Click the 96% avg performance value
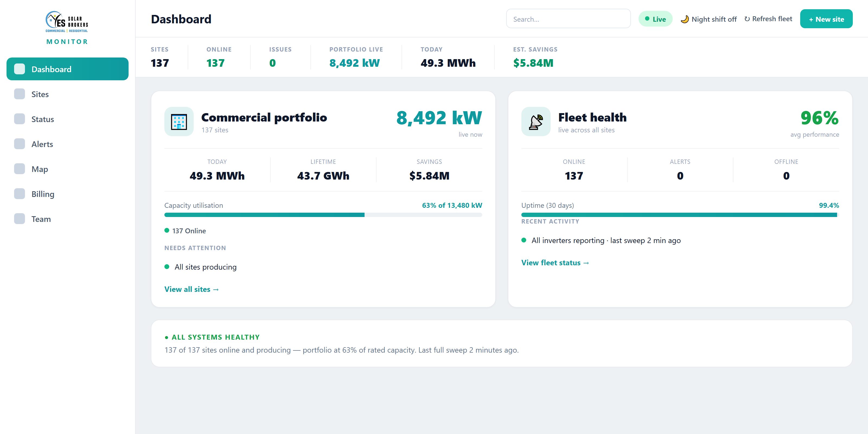The width and height of the screenshot is (868, 434). pyautogui.click(x=819, y=118)
